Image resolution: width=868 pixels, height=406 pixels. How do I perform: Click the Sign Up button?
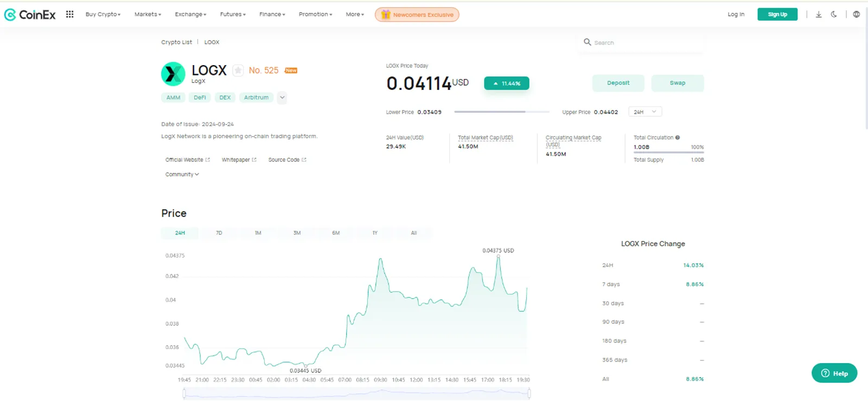click(x=777, y=15)
